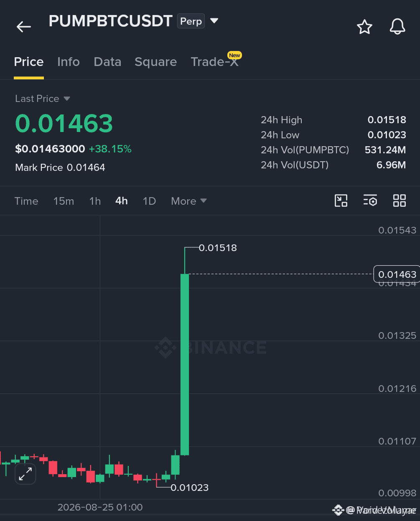Screen dimensions: 420x521
Task: Tap the $0.01463000 USD price
Action: click(50, 149)
